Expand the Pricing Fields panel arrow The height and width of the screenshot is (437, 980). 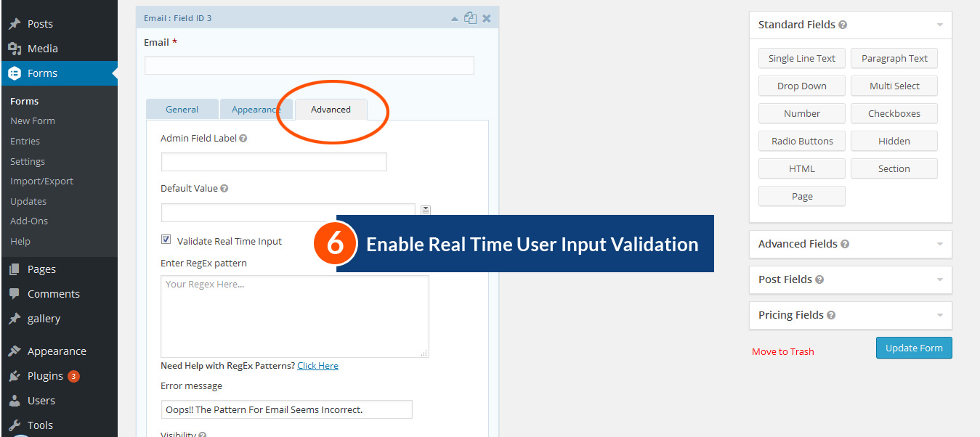(x=940, y=315)
